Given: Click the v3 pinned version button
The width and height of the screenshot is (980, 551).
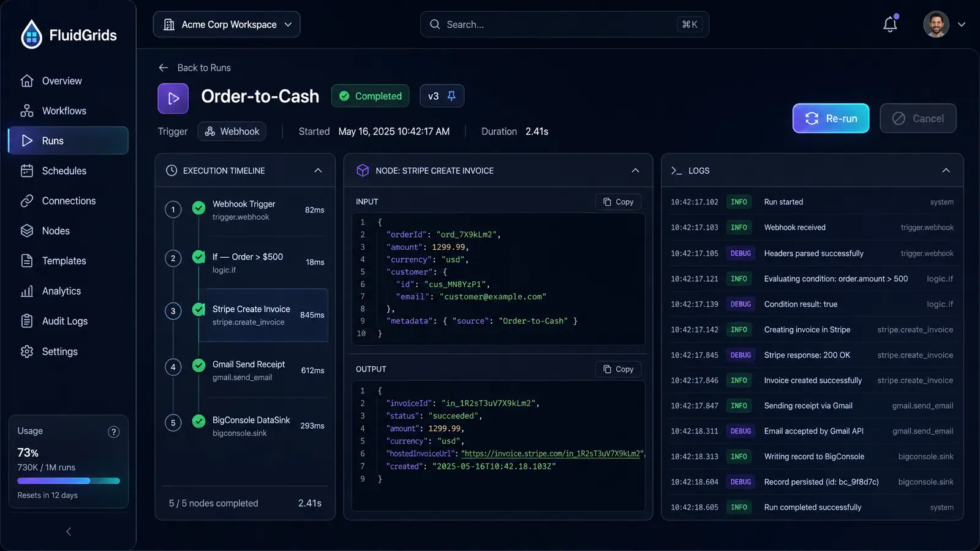Looking at the screenshot, I should 442,96.
